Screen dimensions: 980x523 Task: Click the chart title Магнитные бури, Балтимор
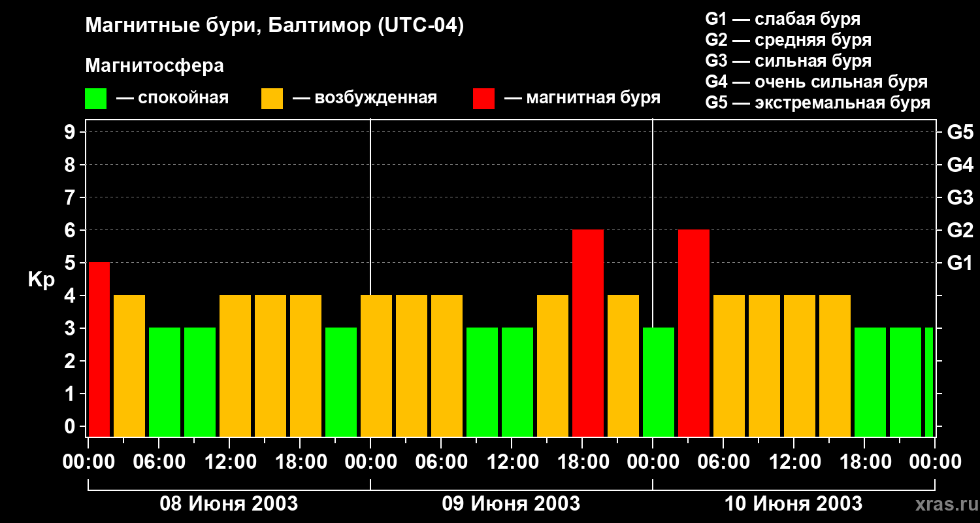tap(274, 26)
